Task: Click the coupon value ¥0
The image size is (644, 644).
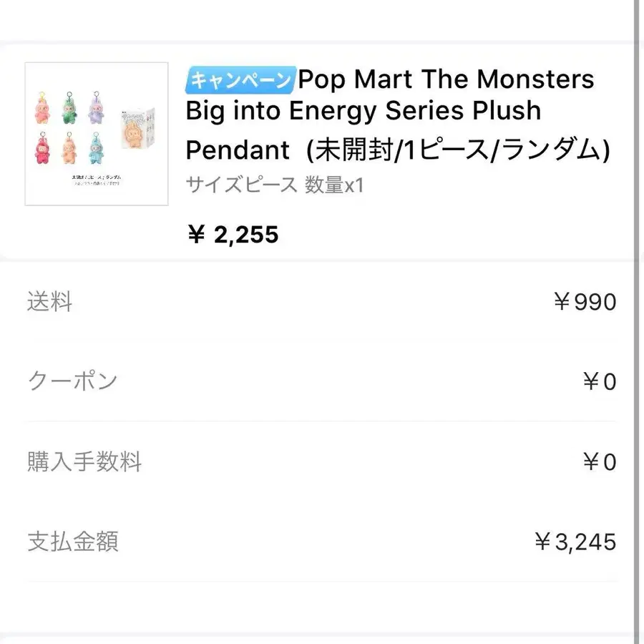Action: tap(599, 381)
